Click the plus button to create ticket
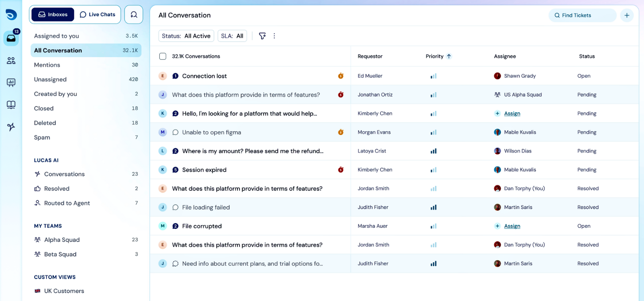Viewport: 644px width, 301px height. (627, 15)
